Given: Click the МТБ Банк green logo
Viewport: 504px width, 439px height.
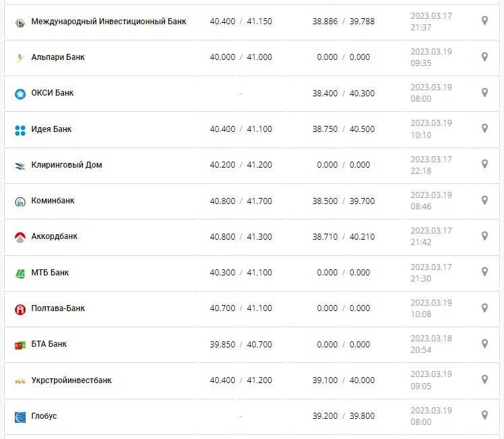Looking at the screenshot, I should click(20, 273).
